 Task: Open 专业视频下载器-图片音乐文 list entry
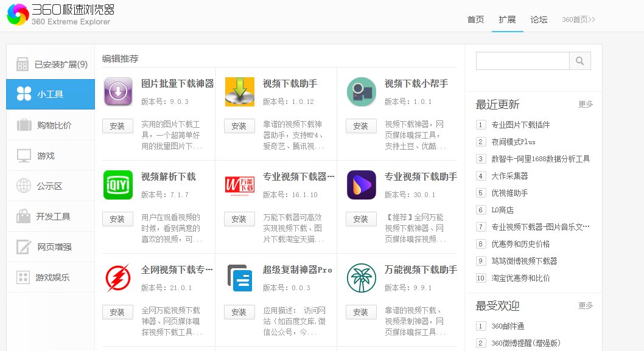pos(541,227)
